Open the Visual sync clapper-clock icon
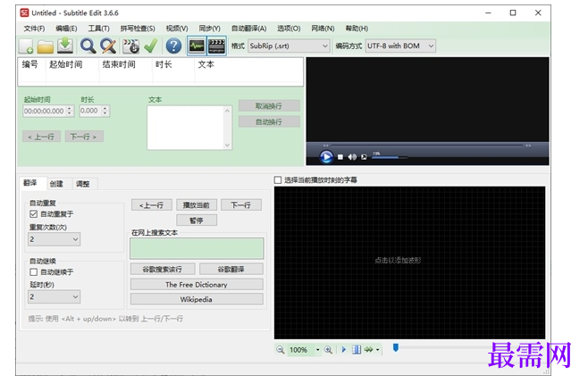 (x=130, y=46)
